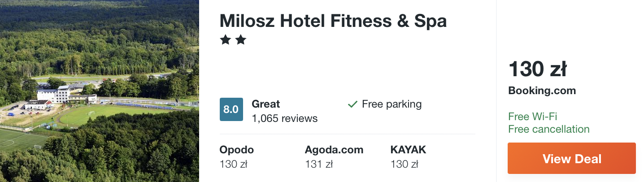Click the 130 zł price under Opodo
This screenshot has height=182, width=644.
[x=234, y=165]
